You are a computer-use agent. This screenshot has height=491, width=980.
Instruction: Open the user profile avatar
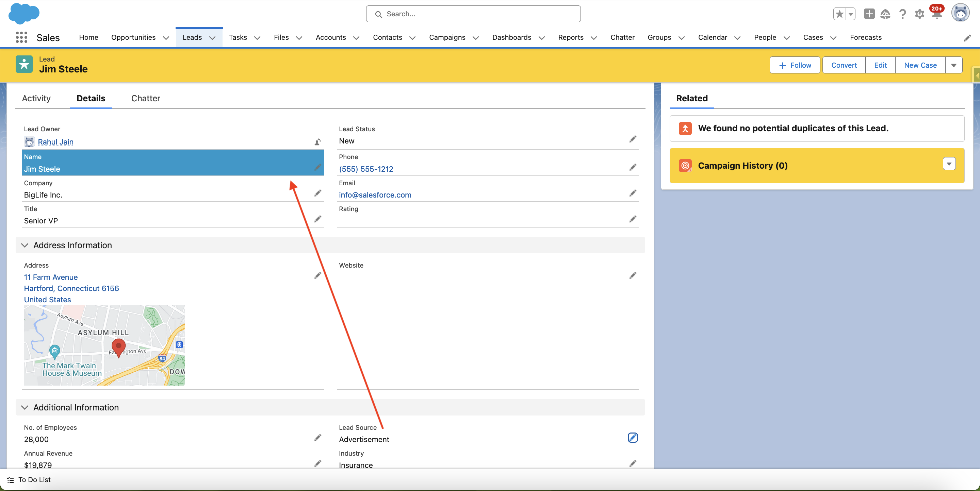click(960, 13)
